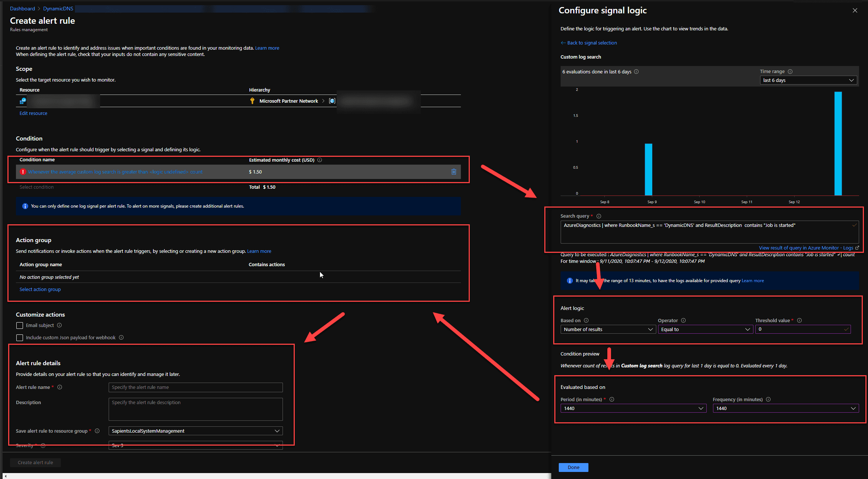Open info icon next to Frequency (in minutes)
Screen dimensions: 868x479
pos(768,399)
